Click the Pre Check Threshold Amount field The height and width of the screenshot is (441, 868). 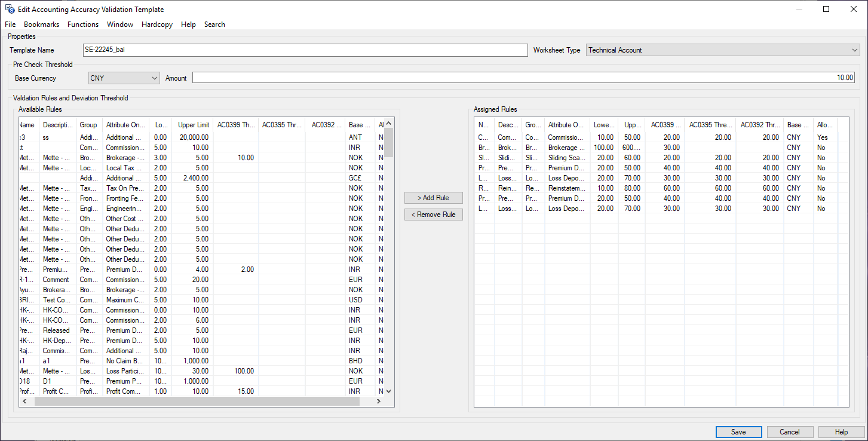(523, 78)
